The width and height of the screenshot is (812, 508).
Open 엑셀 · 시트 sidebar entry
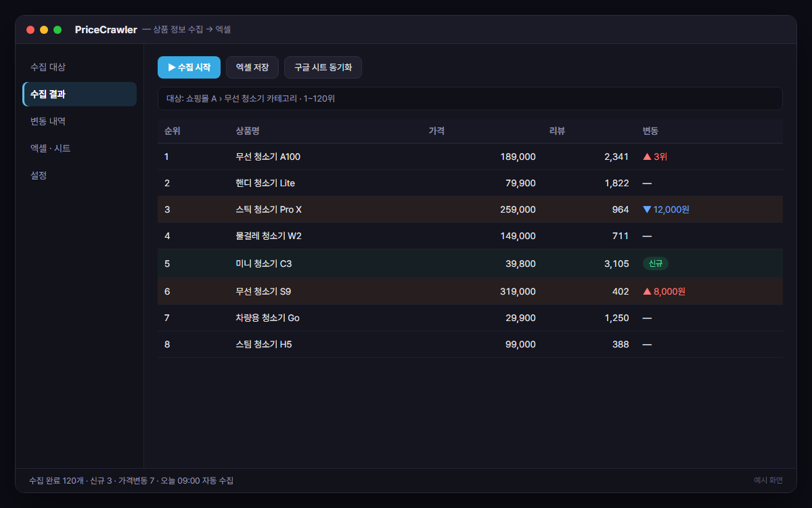[x=80, y=148]
